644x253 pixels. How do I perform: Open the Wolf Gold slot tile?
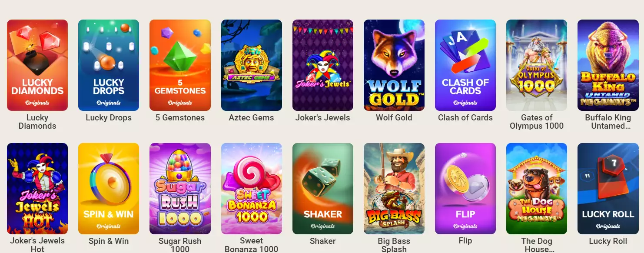[394, 65]
